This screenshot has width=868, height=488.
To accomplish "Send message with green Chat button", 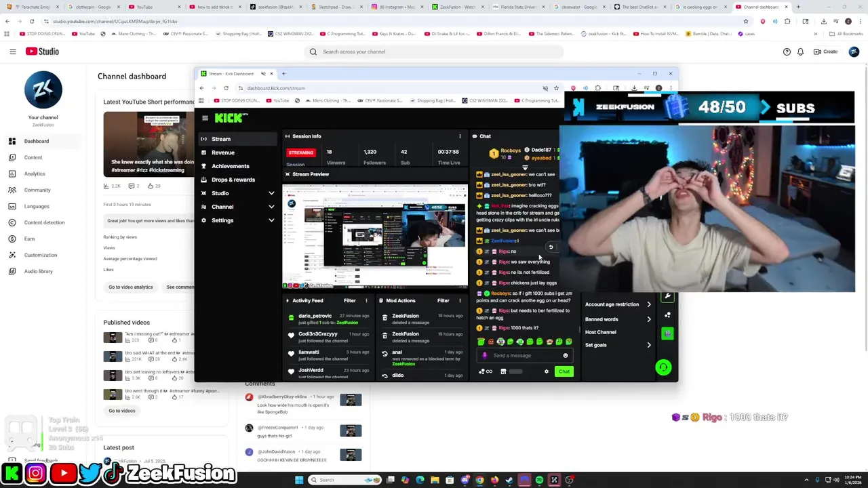I will coord(564,371).
